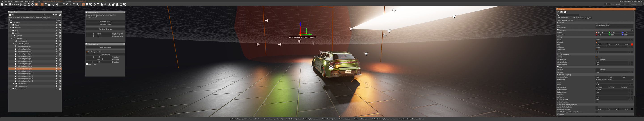Click the Fog Density slider
Image resolution: width=644 pixels, height=121 pixels.
pyautogui.click(x=99, y=34)
